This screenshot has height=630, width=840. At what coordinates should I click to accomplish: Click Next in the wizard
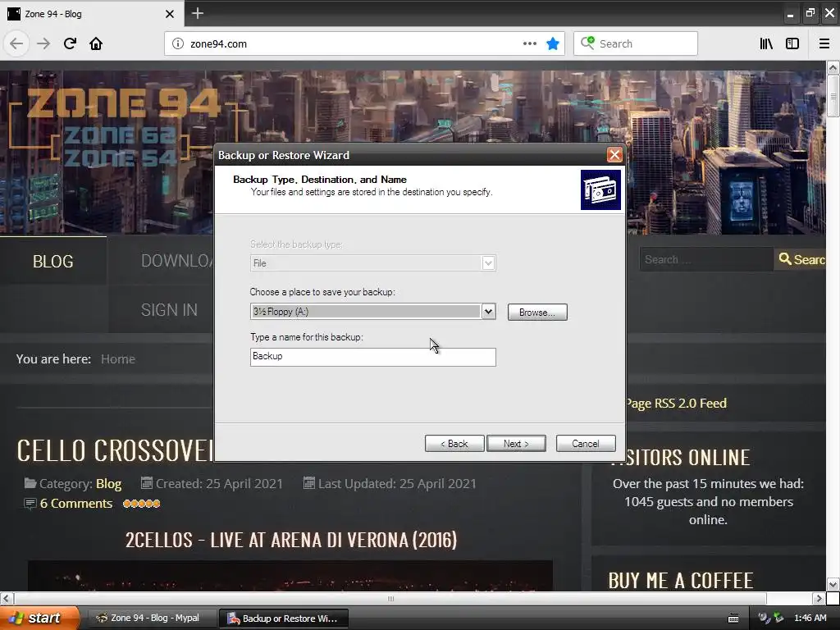coord(516,444)
